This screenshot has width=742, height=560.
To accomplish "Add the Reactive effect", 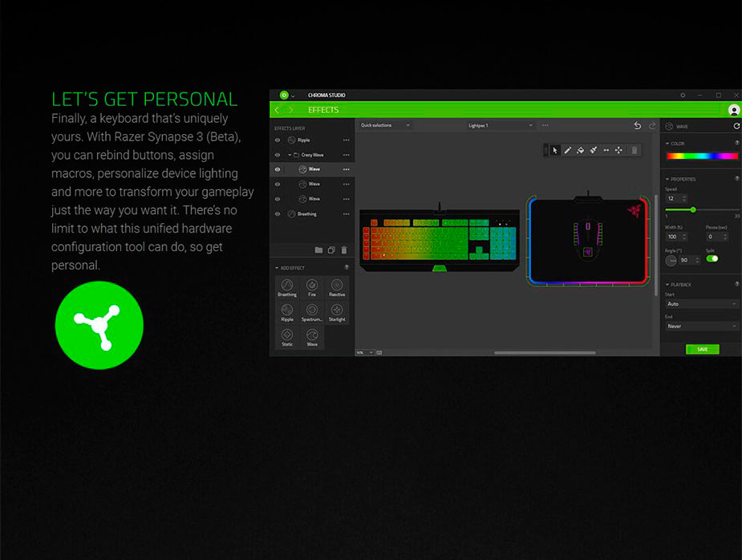I will 337,287.
